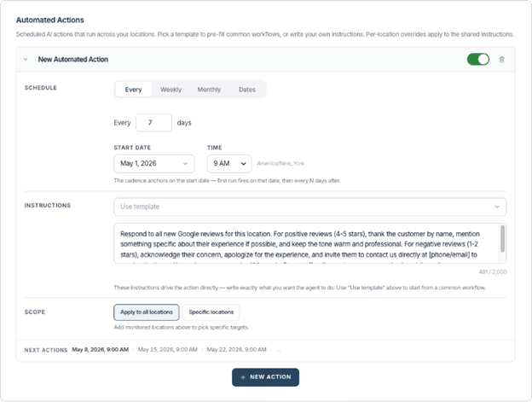Click next action May 8, 2026, 9:00 AM
532x402 pixels.
coord(100,350)
